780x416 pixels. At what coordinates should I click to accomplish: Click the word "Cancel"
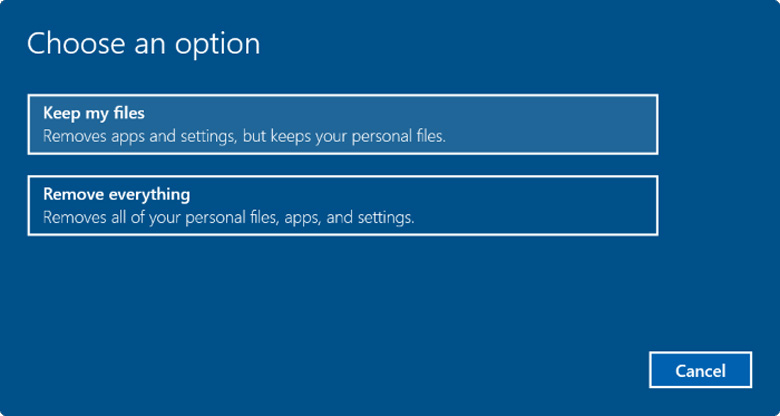pyautogui.click(x=700, y=371)
